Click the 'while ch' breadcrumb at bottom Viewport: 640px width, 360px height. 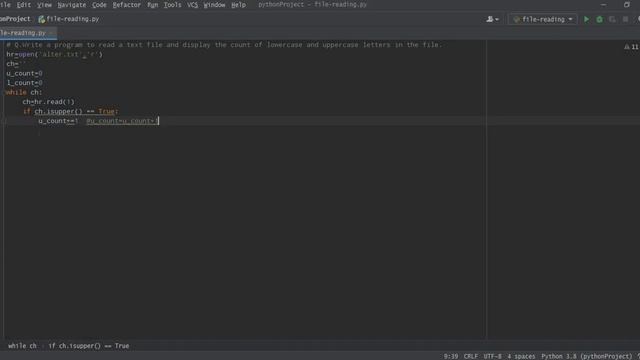(x=22, y=346)
